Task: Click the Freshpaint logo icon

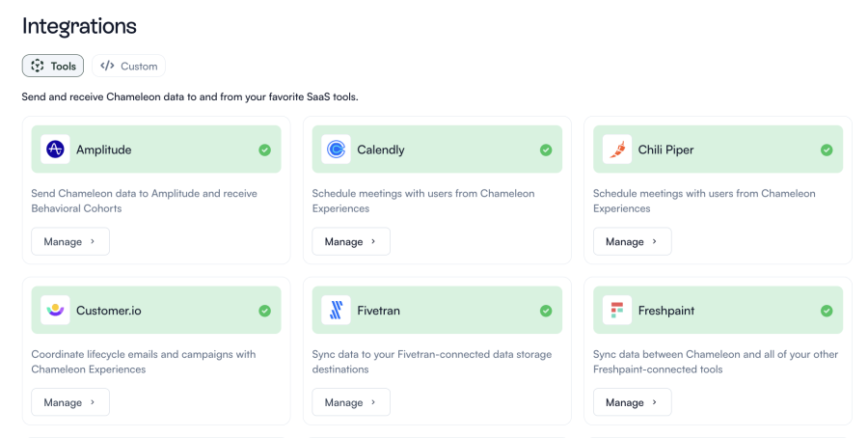Action: [x=616, y=310]
